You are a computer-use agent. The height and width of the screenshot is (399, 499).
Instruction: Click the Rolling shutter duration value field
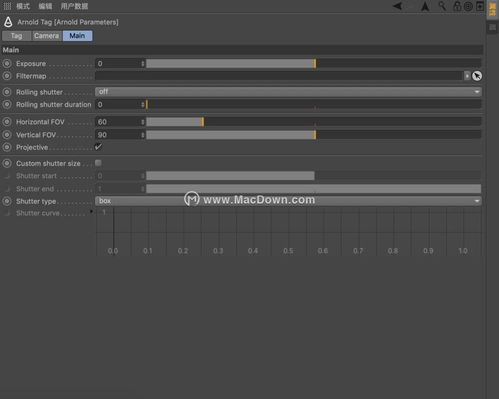click(118, 104)
